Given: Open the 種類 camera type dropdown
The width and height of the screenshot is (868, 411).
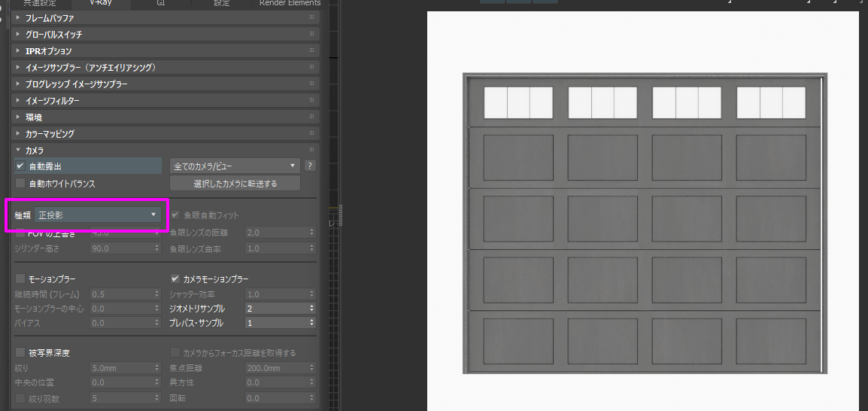Looking at the screenshot, I should 99,215.
